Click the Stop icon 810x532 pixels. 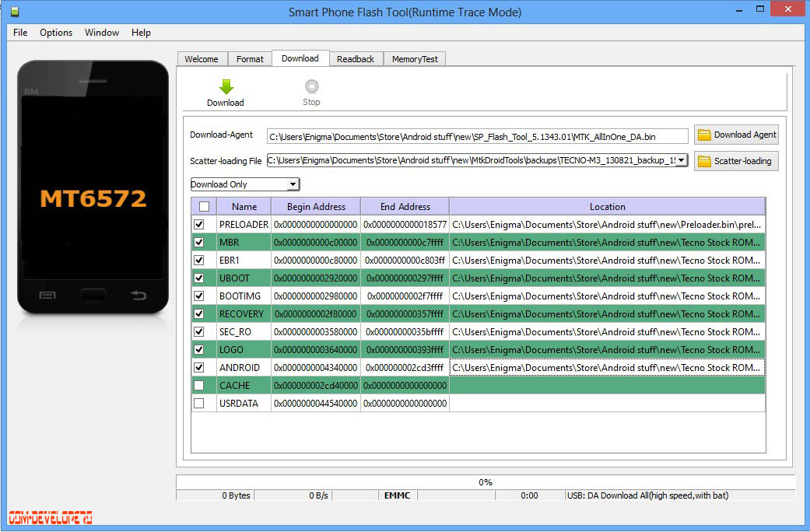pos(311,86)
